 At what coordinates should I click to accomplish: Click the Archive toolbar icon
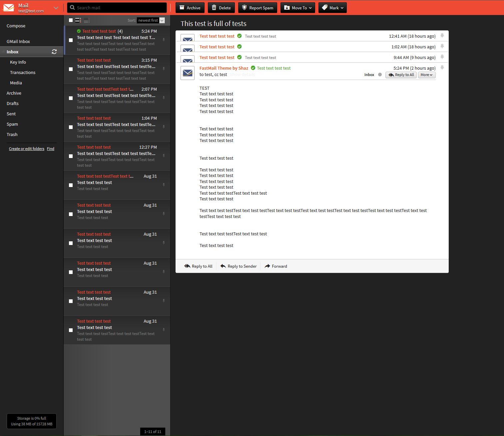pyautogui.click(x=182, y=7)
